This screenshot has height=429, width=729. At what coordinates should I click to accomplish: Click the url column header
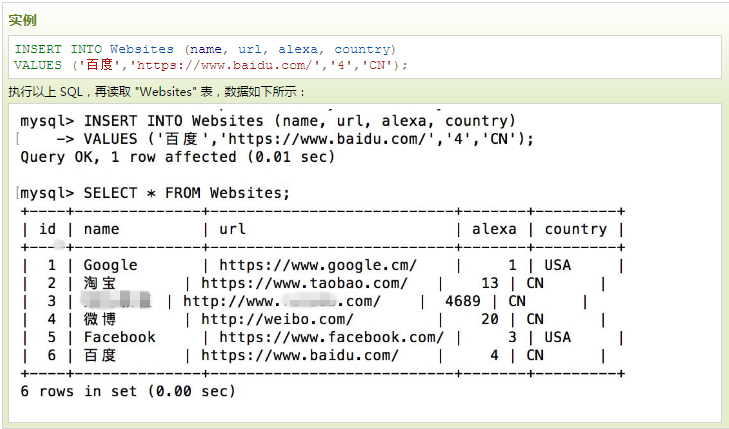click(232, 229)
